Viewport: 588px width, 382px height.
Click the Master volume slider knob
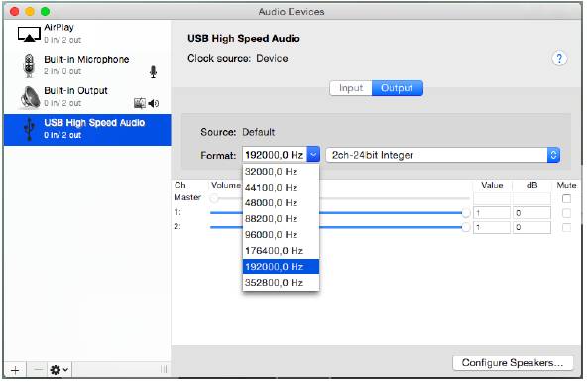214,198
